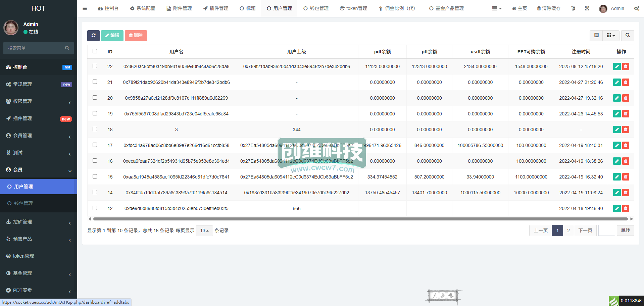Viewport: 644px width, 306px height.
Task: Tick the checkbox for row ID 19
Action: [x=95, y=113]
